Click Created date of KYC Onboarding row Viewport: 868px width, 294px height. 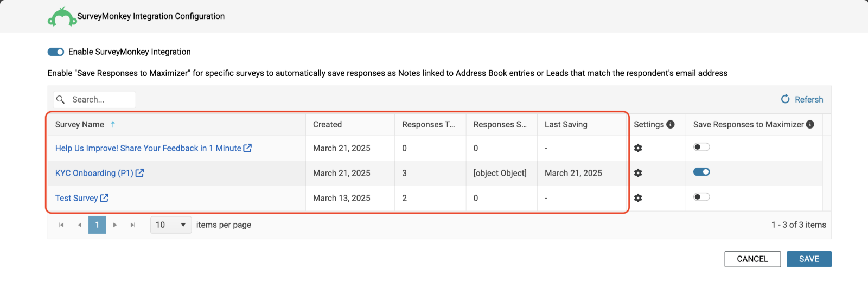[x=342, y=173]
